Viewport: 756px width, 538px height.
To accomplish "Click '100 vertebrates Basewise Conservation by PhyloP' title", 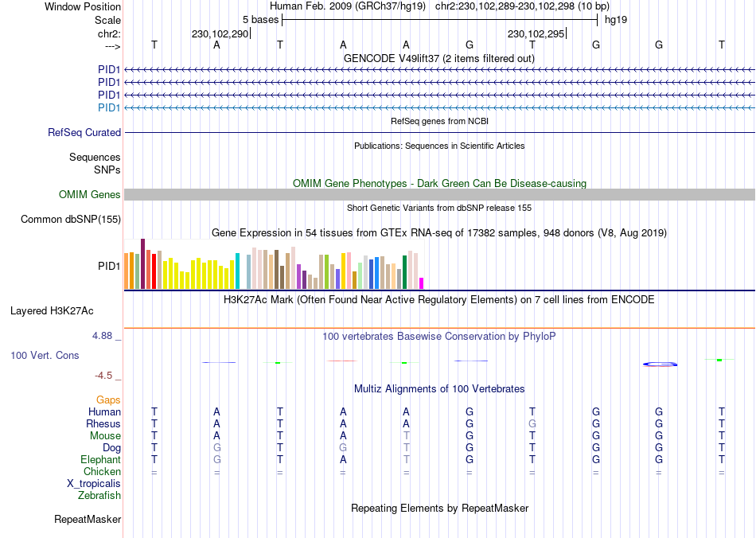I will pos(439,336).
